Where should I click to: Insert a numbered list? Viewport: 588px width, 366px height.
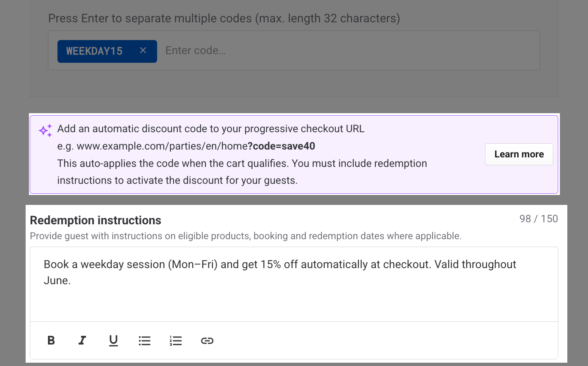pyautogui.click(x=176, y=340)
